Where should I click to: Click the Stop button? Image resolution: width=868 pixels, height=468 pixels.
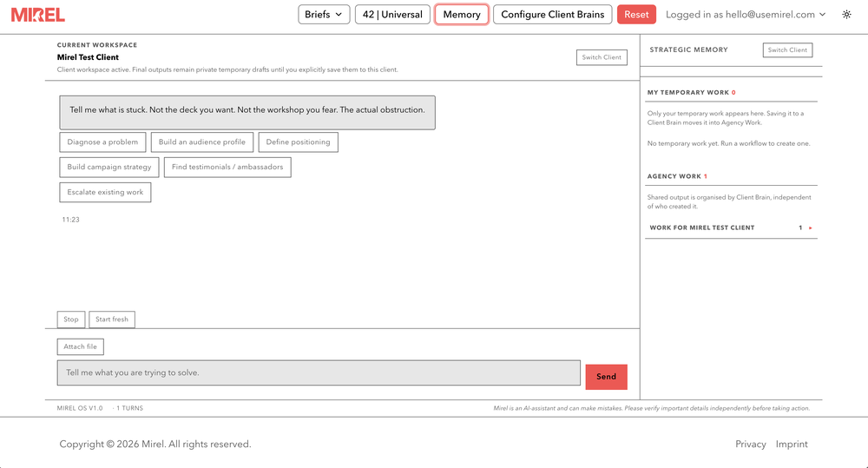coord(71,320)
